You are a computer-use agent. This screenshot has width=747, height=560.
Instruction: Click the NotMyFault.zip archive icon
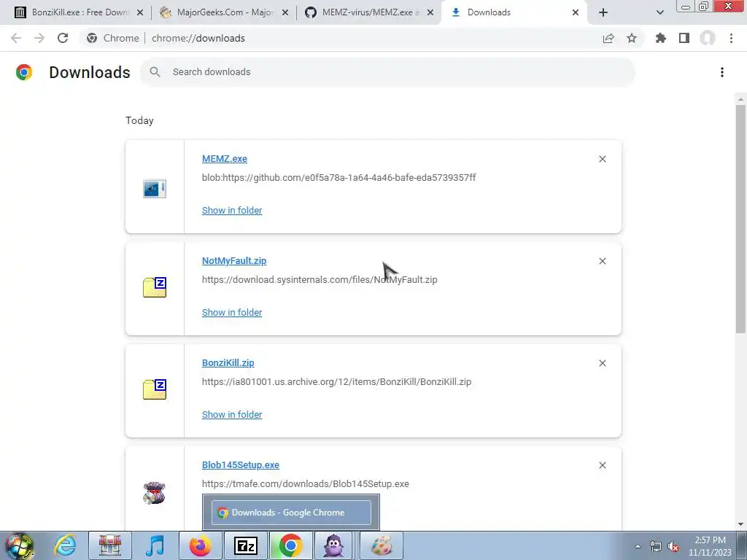coord(155,287)
